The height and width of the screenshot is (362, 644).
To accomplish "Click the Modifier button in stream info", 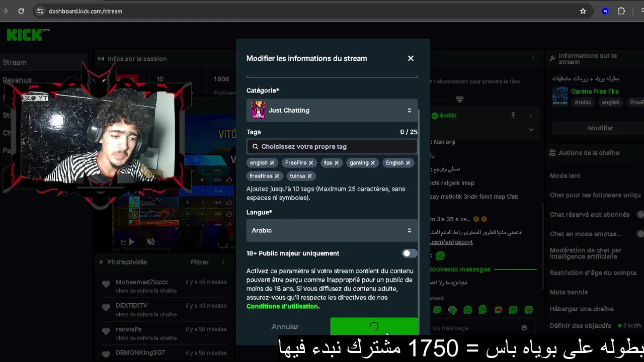I will 600,128.
